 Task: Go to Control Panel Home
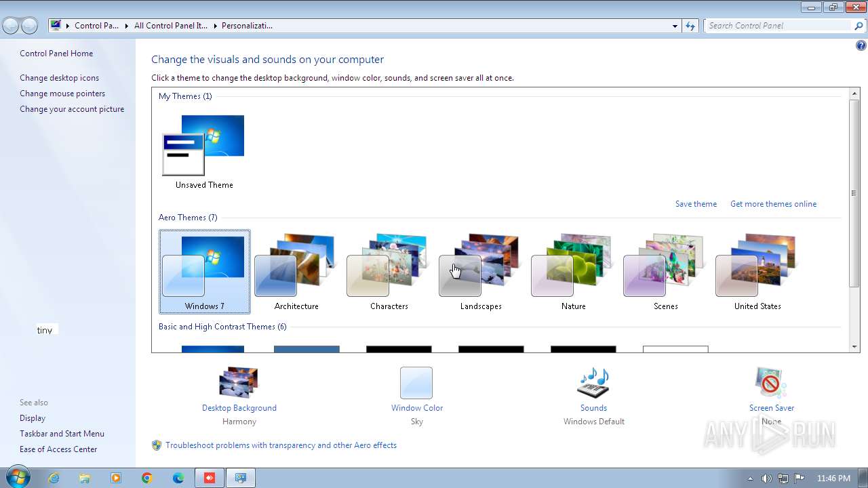point(56,54)
